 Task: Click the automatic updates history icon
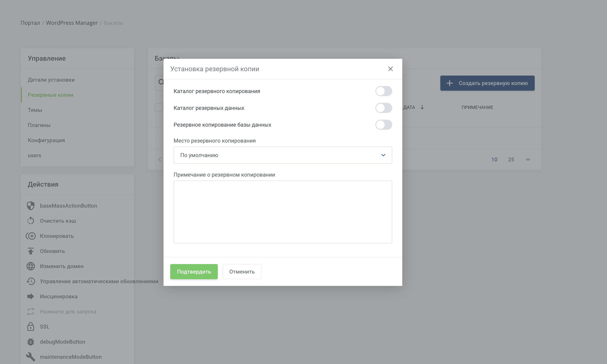point(31,281)
